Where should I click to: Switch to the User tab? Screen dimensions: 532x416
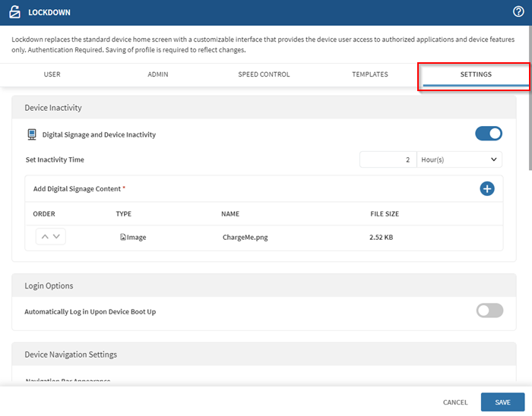pos(52,74)
